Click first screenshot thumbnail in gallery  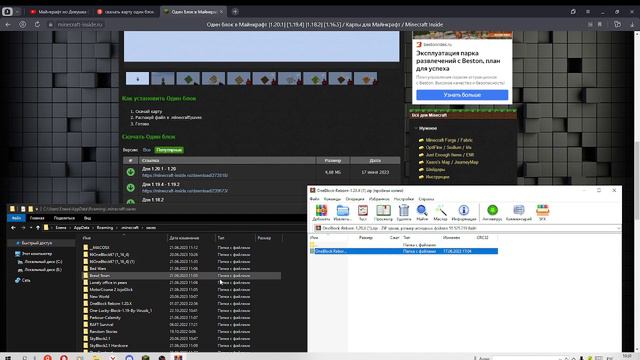coord(137,78)
